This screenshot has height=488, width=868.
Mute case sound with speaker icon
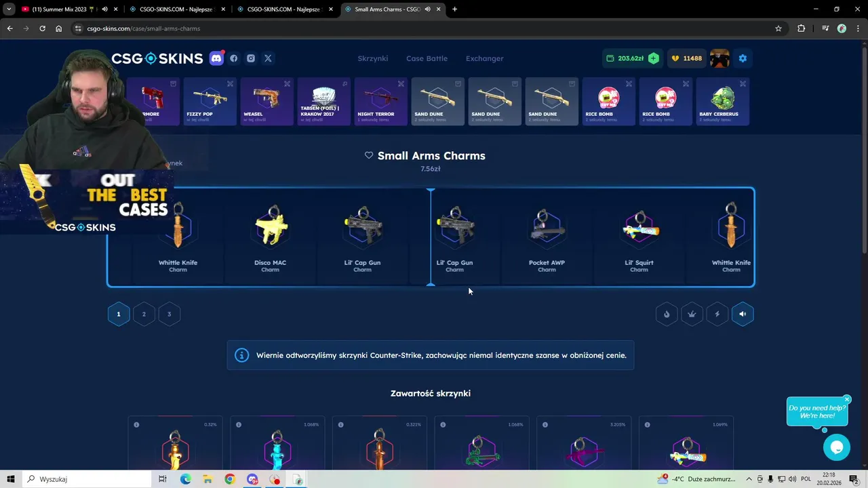point(743,314)
